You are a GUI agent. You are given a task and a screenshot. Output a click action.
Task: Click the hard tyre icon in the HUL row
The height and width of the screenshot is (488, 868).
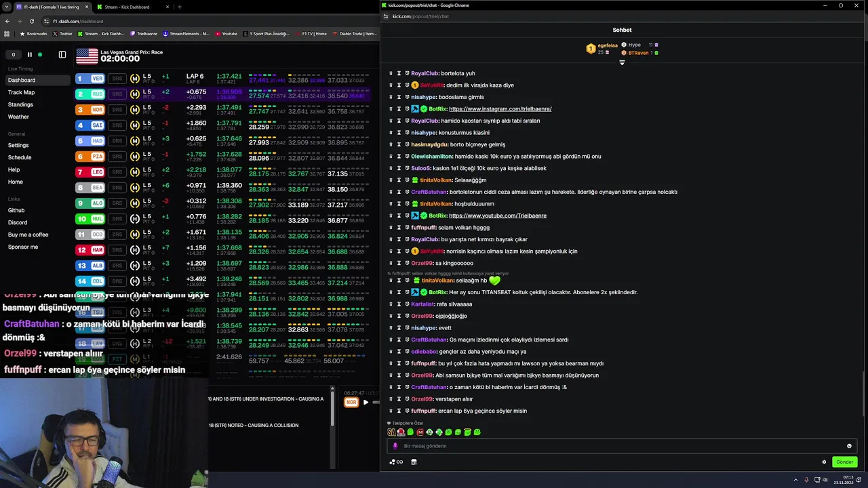[135, 218]
